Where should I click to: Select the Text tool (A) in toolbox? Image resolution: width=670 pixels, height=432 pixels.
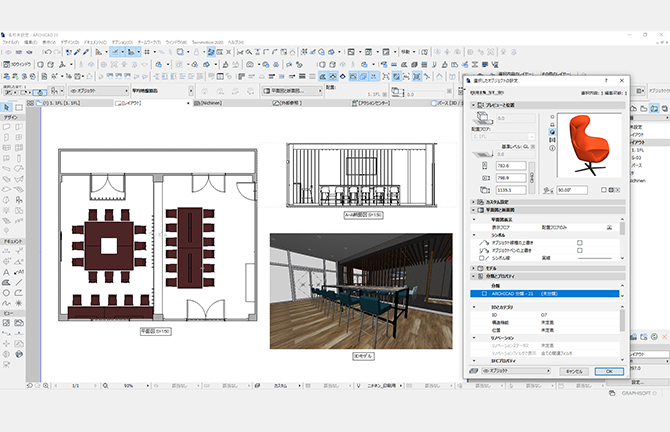pyautogui.click(x=6, y=272)
